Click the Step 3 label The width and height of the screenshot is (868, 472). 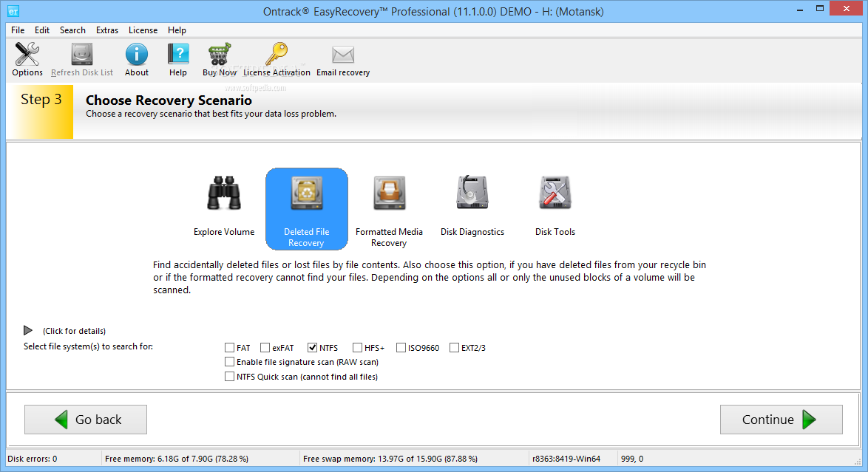(x=41, y=100)
